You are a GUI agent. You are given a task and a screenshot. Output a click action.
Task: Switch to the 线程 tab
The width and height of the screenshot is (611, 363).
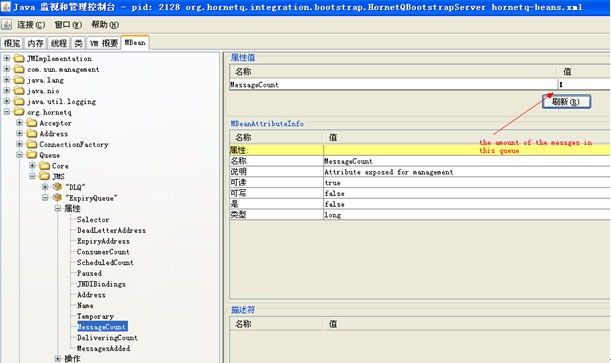[59, 43]
